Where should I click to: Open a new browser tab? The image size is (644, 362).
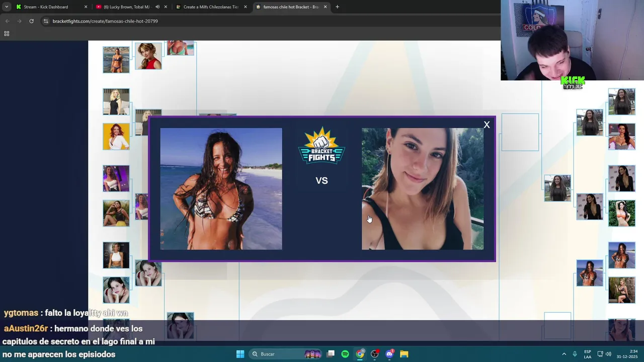click(x=337, y=7)
